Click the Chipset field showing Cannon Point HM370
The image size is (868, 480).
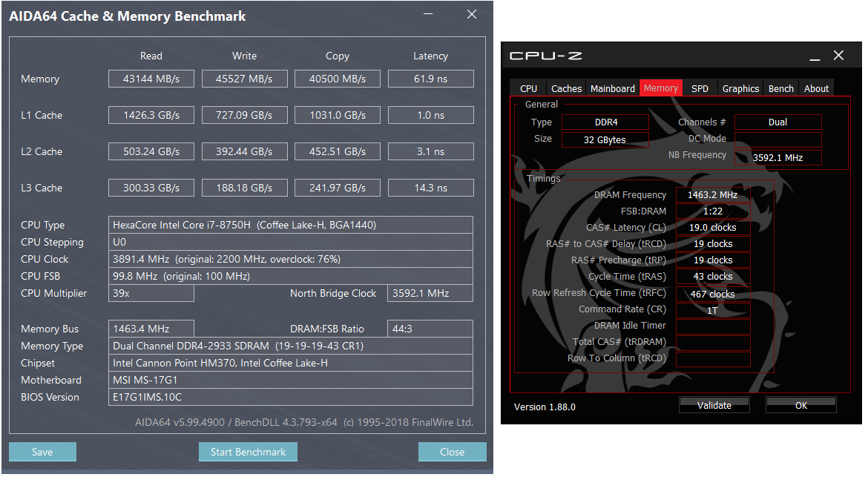tap(291, 364)
